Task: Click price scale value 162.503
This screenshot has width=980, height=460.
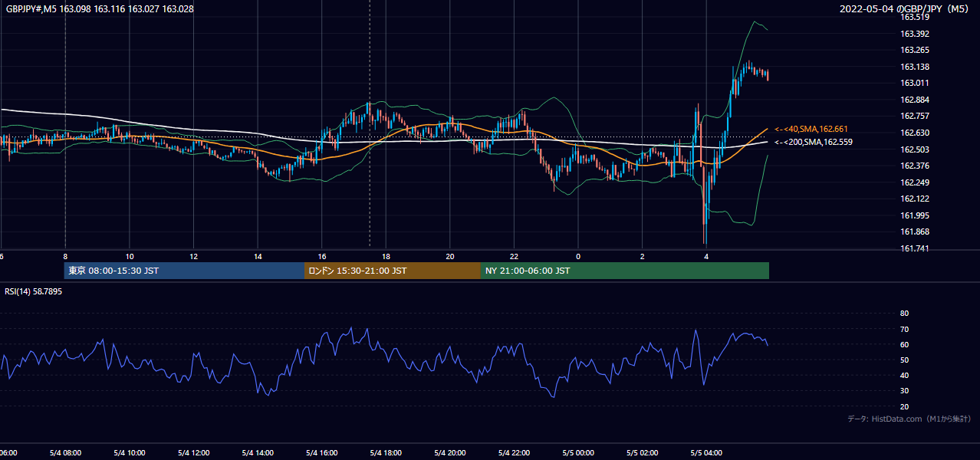Action: 914,149
